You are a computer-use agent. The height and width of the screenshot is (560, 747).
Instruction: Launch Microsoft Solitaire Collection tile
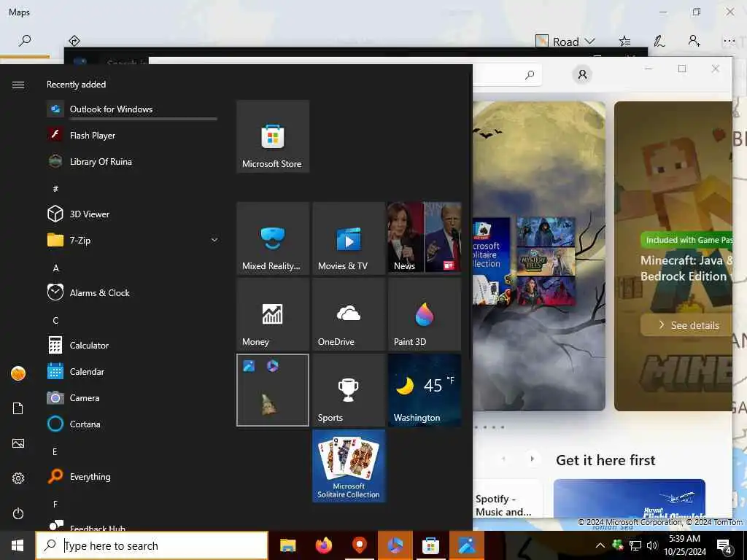[x=349, y=465]
